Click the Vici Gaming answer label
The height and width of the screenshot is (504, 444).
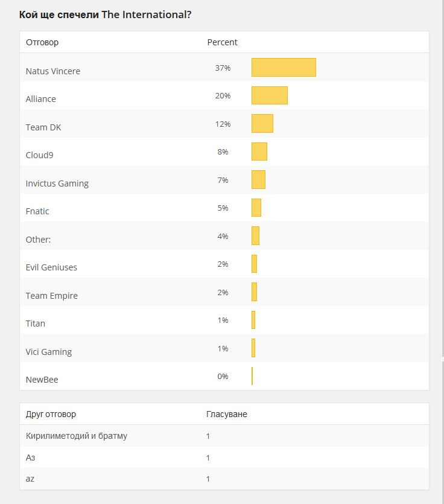point(49,352)
